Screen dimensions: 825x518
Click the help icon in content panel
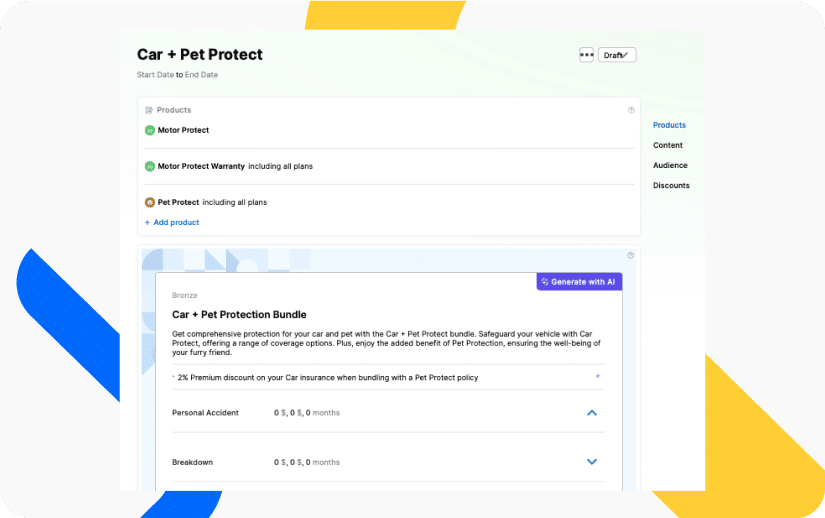[x=630, y=256]
